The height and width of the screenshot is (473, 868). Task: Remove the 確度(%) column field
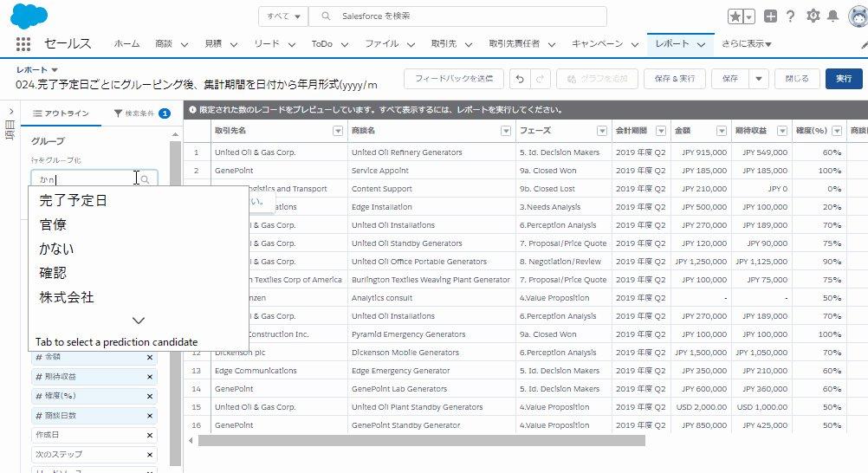[150, 397]
